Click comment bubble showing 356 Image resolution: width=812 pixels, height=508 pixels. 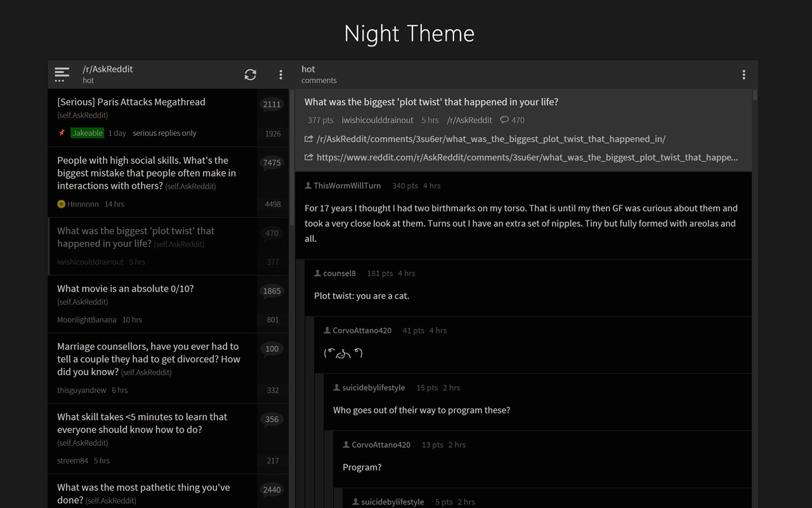point(272,420)
